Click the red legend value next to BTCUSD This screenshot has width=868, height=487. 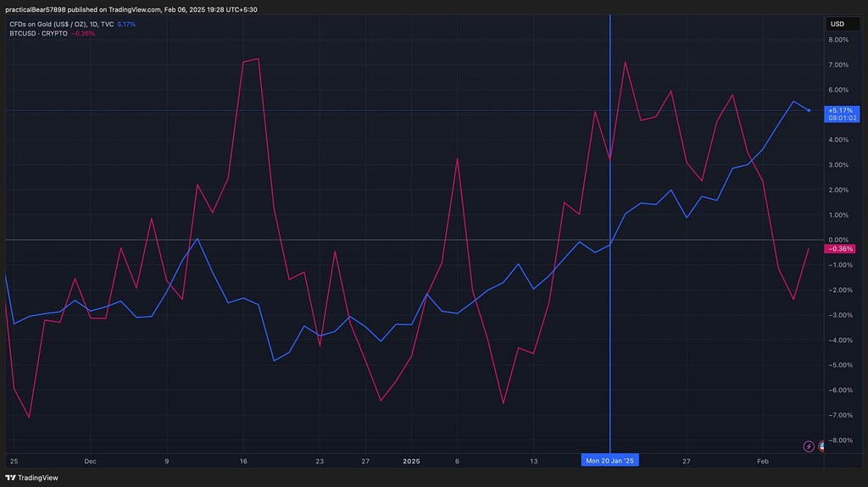[x=83, y=34]
